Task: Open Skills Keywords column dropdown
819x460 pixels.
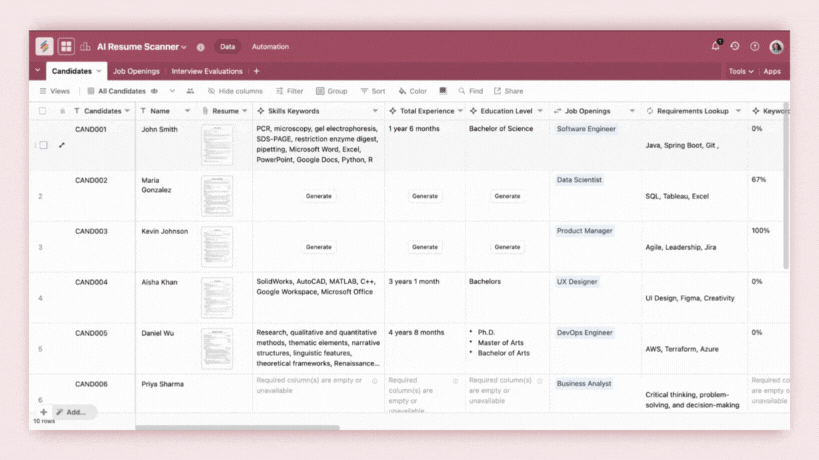Action: [x=375, y=111]
